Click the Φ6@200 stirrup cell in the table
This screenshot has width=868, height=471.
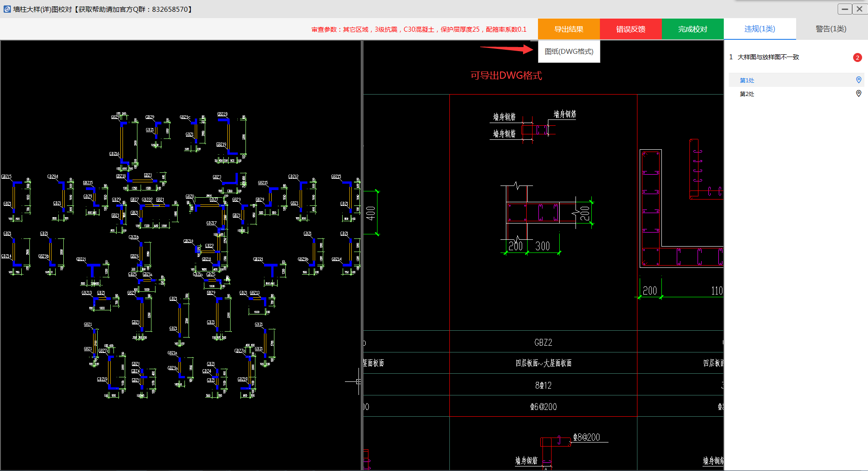[x=543, y=407]
